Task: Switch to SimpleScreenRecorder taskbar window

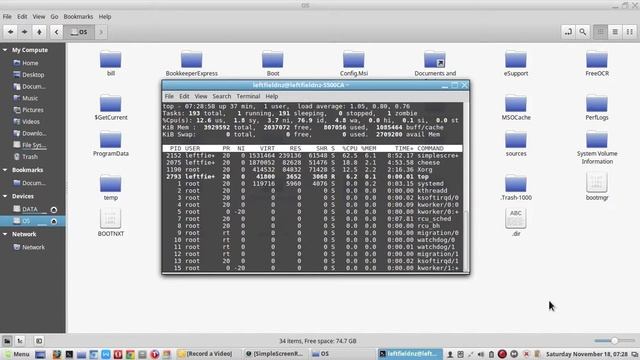Action: tap(273, 354)
